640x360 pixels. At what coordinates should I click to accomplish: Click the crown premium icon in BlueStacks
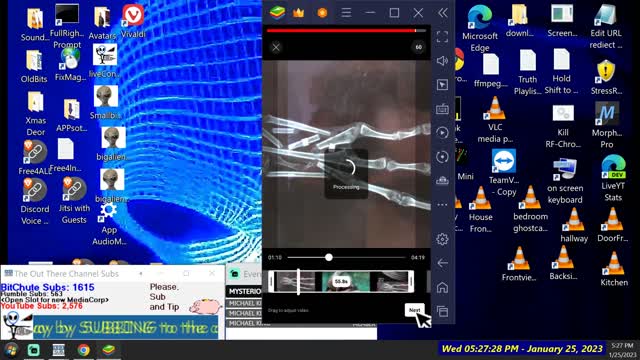point(298,13)
